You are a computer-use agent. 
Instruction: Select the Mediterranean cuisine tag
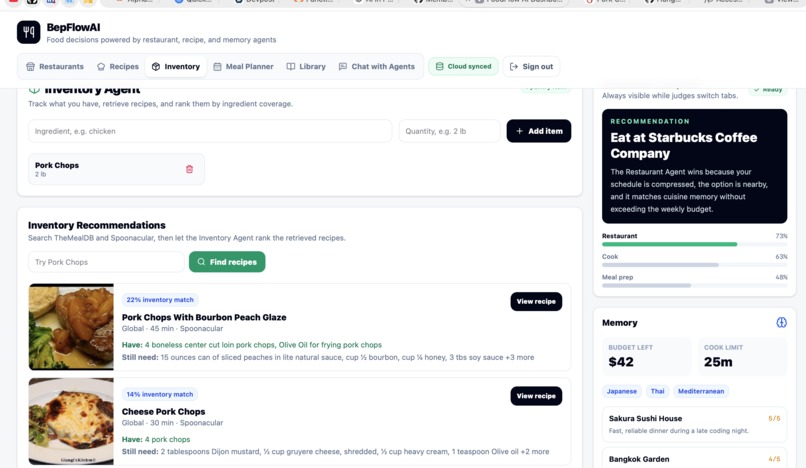coord(701,391)
